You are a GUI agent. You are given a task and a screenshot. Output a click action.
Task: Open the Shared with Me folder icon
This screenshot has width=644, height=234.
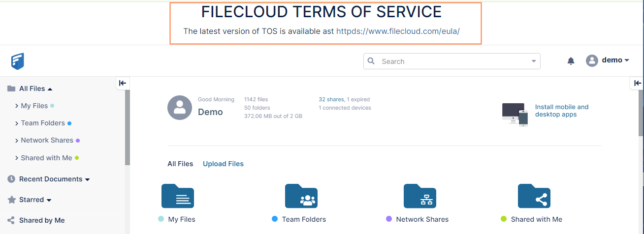534,196
